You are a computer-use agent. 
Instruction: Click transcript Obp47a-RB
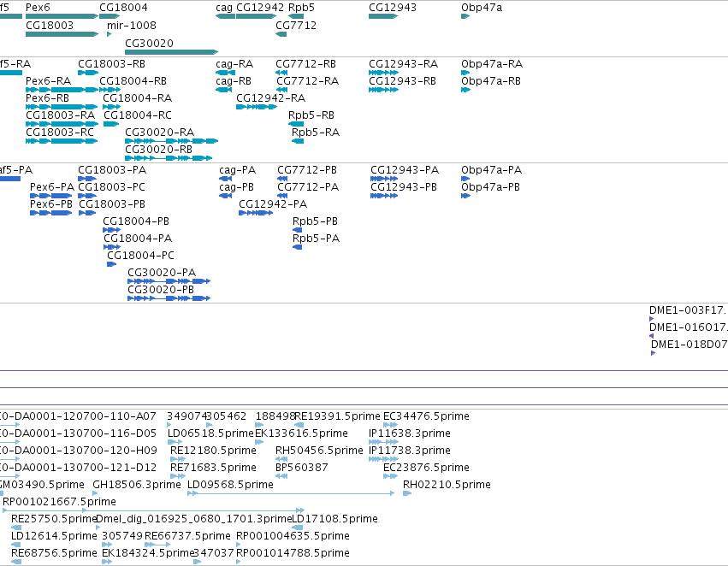(x=491, y=80)
